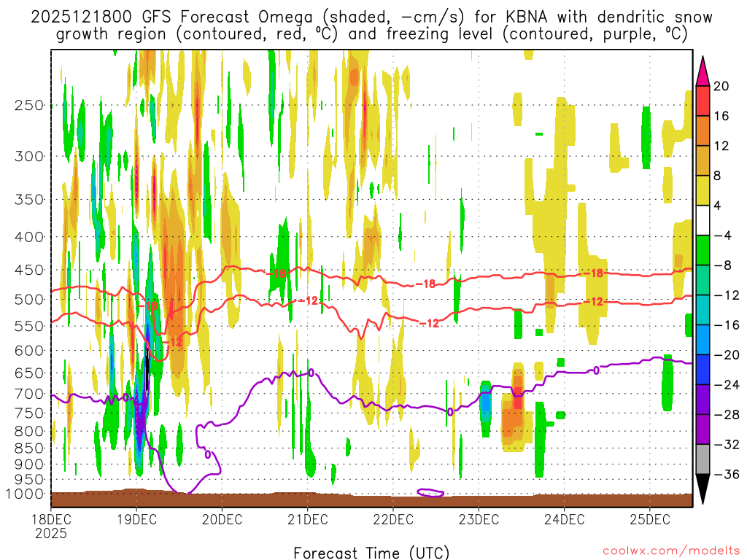The width and height of the screenshot is (747, 560).
Task: Click the chart title's first line '2025121800 GFS Forecast Omega'
Action: pos(172,17)
